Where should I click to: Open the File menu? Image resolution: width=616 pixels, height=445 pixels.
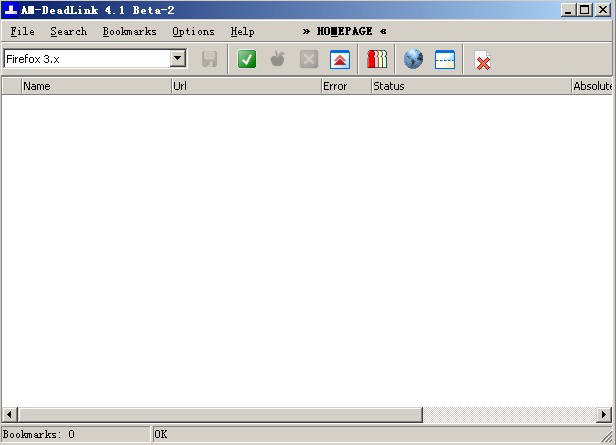(22, 31)
